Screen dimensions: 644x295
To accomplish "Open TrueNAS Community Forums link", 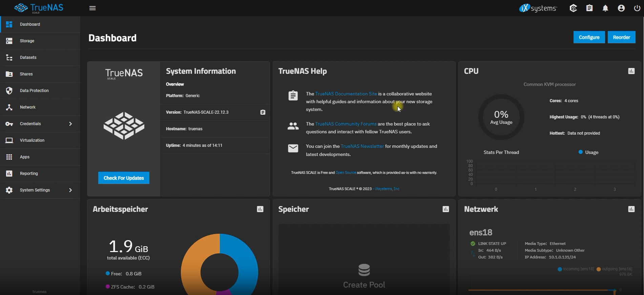I will coord(346,124).
